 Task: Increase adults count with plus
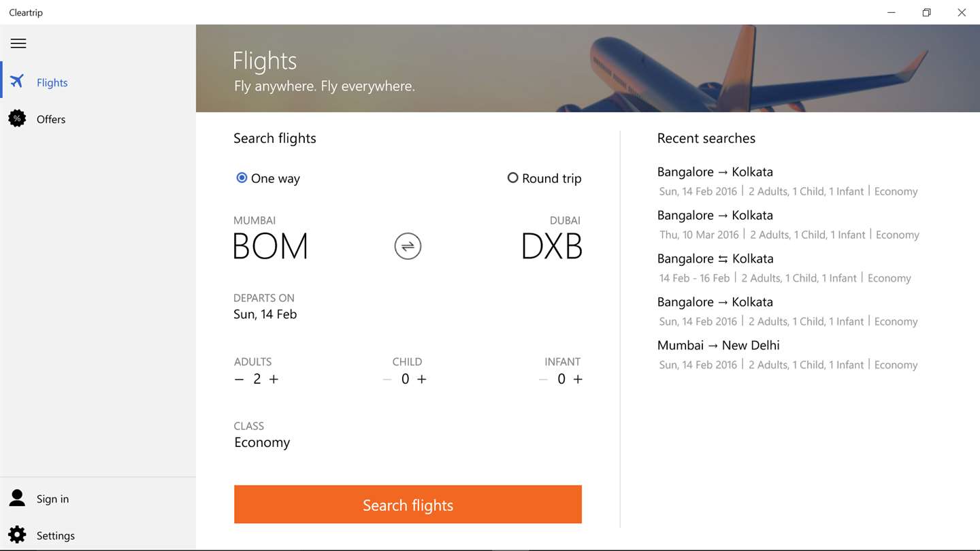274,380
